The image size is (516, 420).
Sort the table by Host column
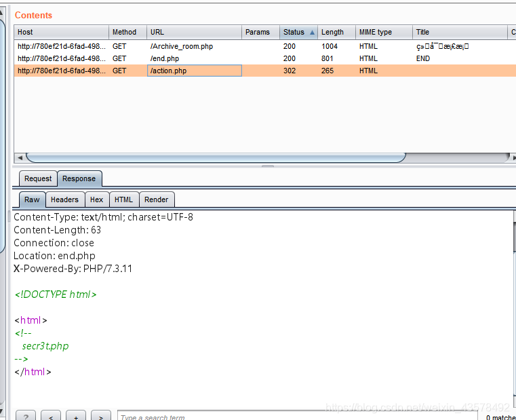click(61, 33)
